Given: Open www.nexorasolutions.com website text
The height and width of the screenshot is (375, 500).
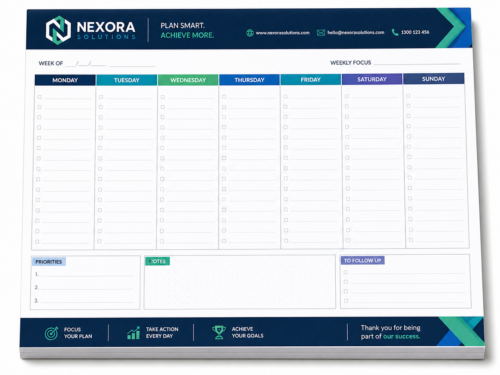Looking at the screenshot, I should coord(283,33).
